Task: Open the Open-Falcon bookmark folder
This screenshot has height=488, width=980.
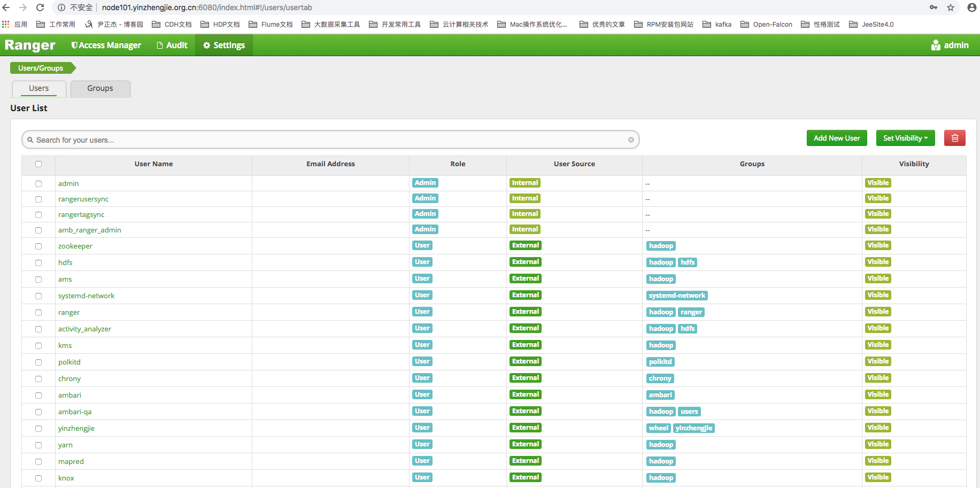Action: [767, 24]
